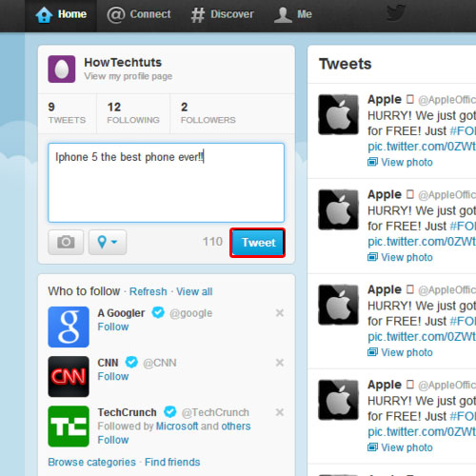
Task: Click the verified badge next to A Googler
Action: tap(158, 312)
